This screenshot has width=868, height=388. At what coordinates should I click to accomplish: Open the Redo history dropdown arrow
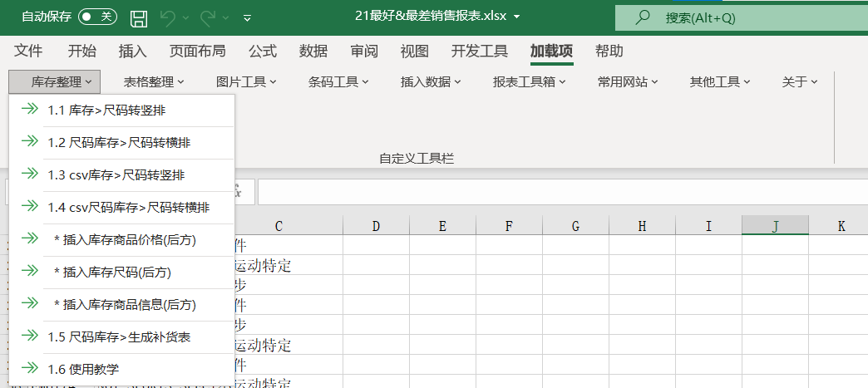click(225, 18)
